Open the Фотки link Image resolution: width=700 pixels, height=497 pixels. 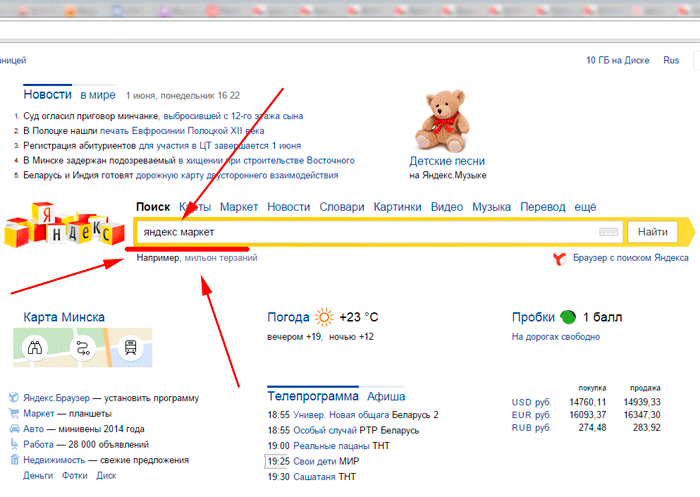pyautogui.click(x=75, y=476)
